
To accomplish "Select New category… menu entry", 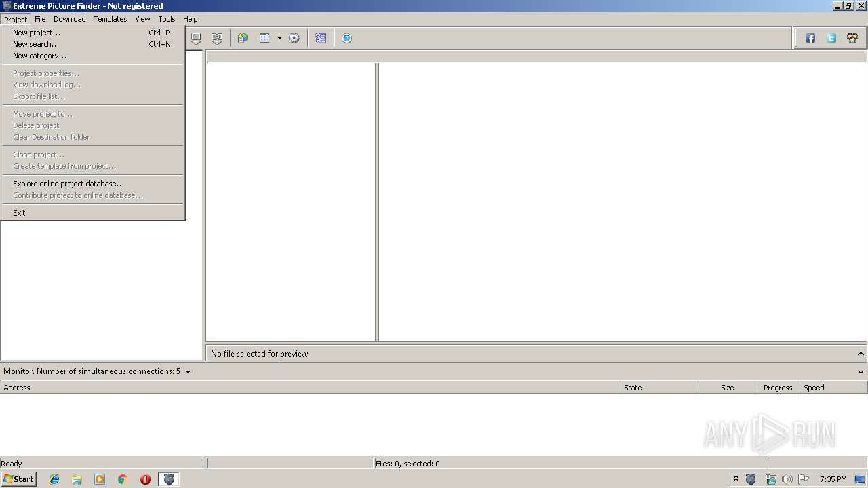I will pyautogui.click(x=92, y=56).
